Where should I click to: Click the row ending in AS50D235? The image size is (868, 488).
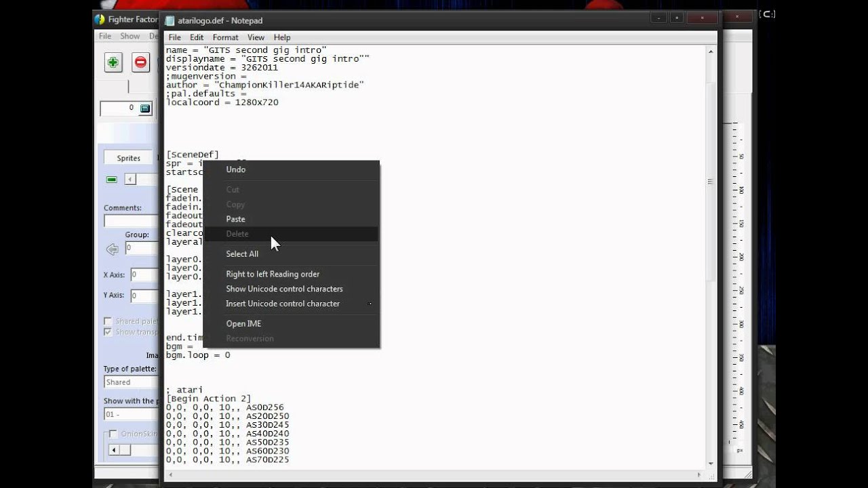click(x=227, y=443)
